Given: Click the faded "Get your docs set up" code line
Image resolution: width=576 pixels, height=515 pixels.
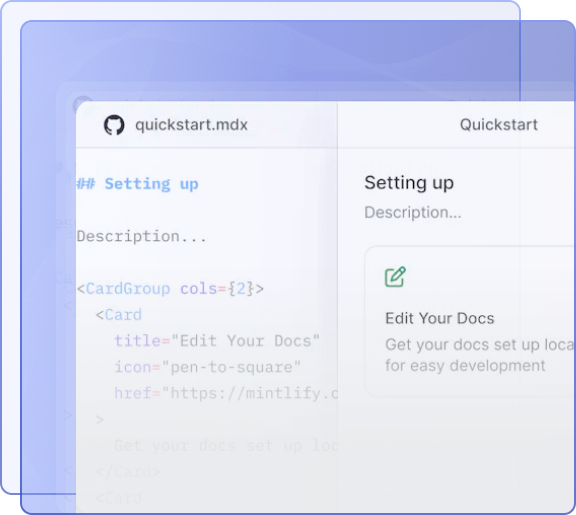Looking at the screenshot, I should 226,446.
